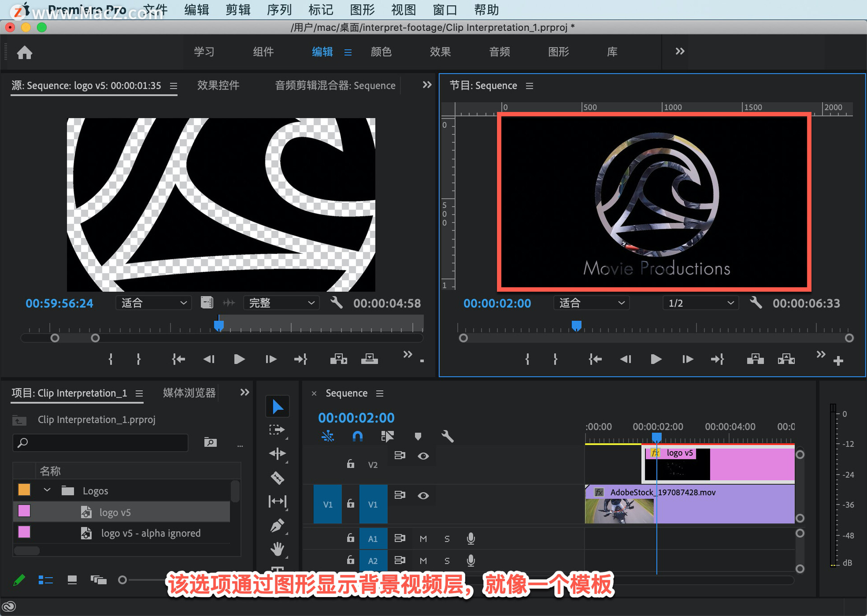This screenshot has height=616, width=867.
Task: Click Project panel zoom slider handle
Action: pos(122,580)
